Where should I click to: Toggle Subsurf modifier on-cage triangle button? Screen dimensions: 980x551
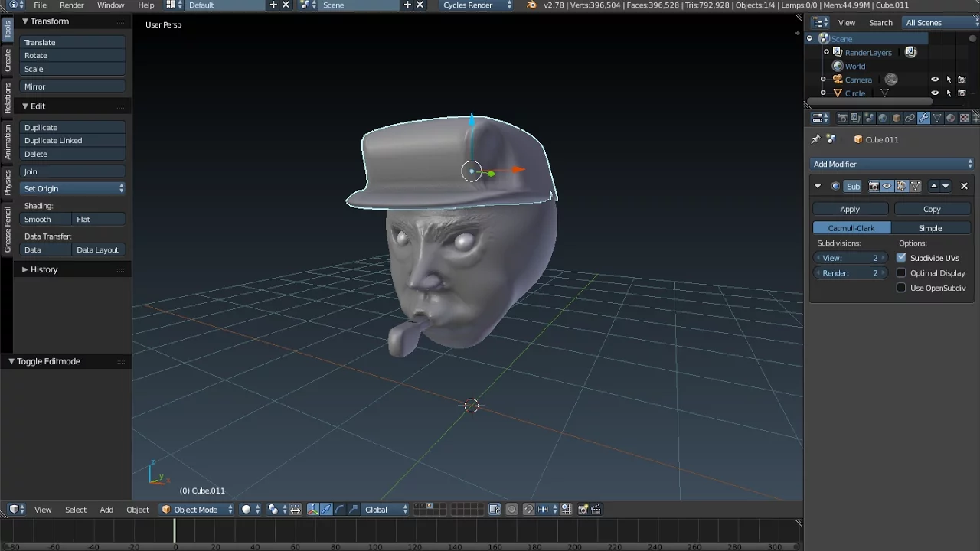tap(916, 186)
